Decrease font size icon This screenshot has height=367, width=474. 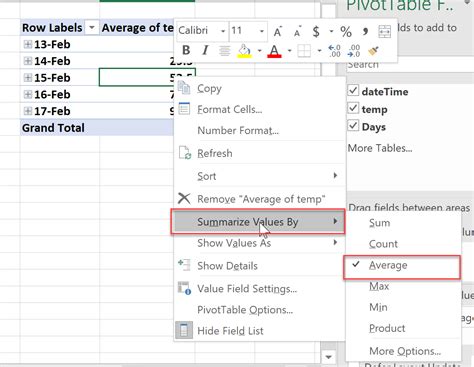[x=297, y=31]
